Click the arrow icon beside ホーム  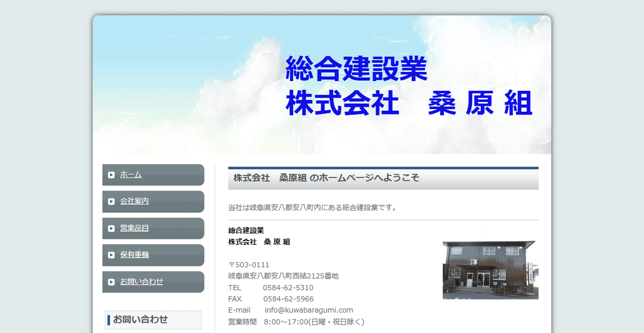coord(111,175)
